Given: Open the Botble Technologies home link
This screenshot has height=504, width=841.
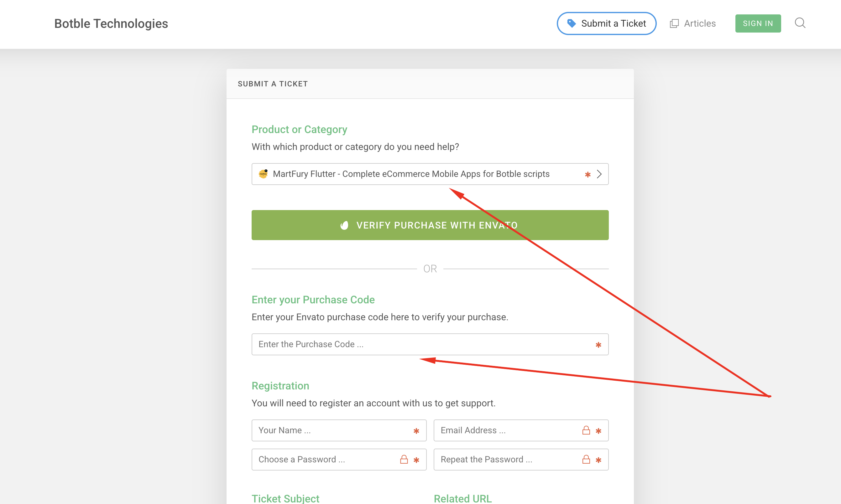Looking at the screenshot, I should pos(111,23).
